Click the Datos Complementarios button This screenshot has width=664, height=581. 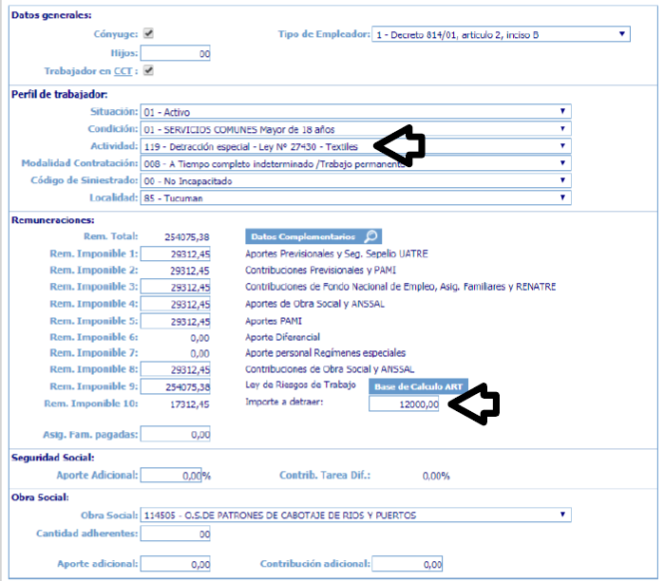pos(304,237)
